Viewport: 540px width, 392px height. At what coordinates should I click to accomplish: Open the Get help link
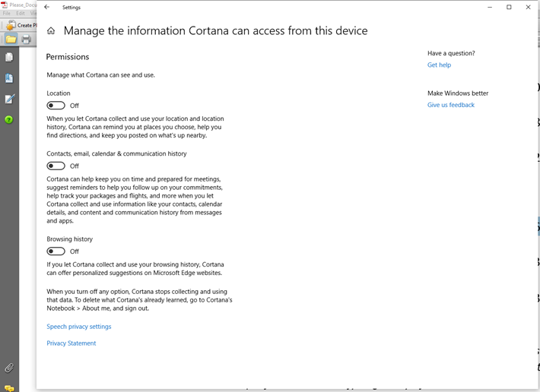click(x=439, y=65)
